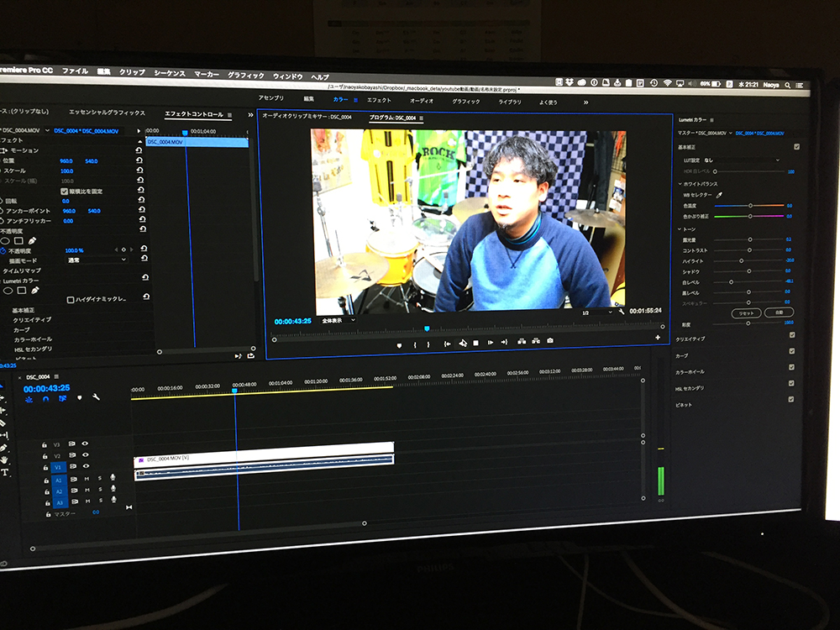This screenshot has width=840, height=630.
Task: Mute track A1 with M button
Action: coord(87,479)
